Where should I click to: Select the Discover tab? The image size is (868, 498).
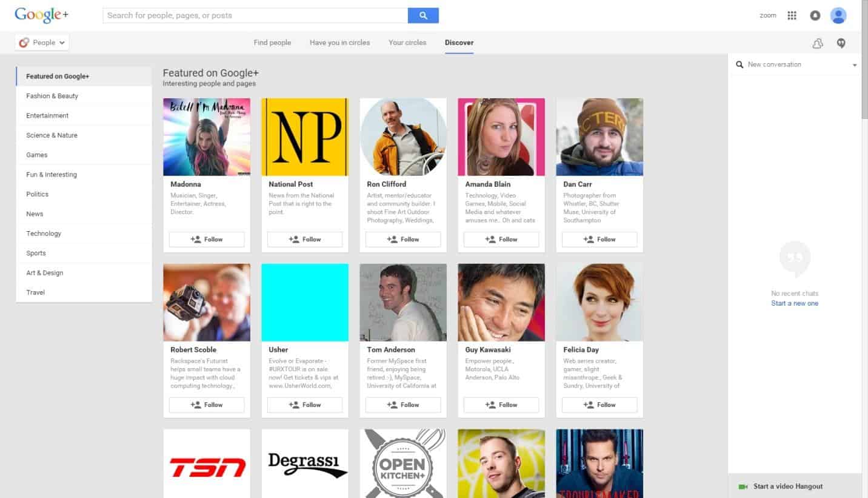point(459,42)
